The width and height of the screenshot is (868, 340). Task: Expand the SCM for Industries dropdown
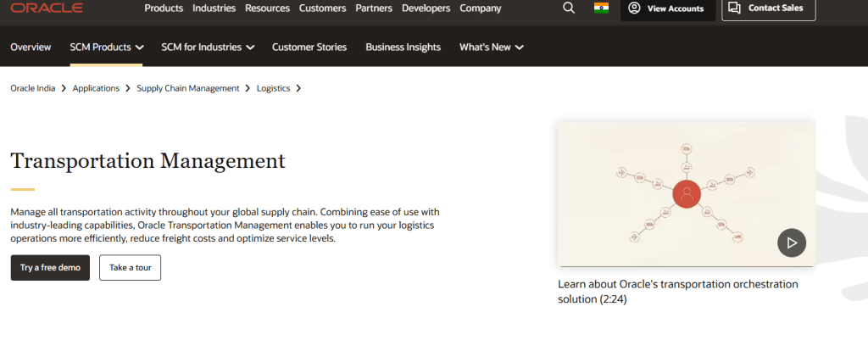point(208,47)
